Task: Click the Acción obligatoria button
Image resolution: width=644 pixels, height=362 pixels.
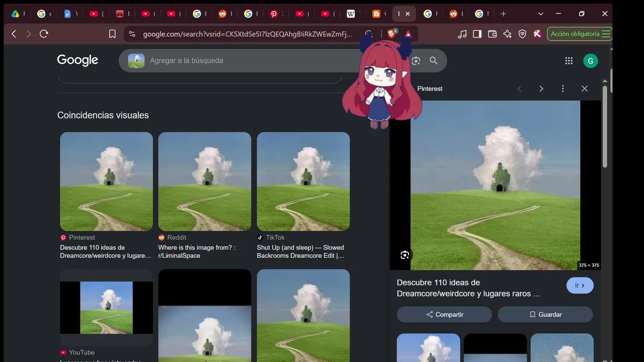Action: tap(580, 34)
